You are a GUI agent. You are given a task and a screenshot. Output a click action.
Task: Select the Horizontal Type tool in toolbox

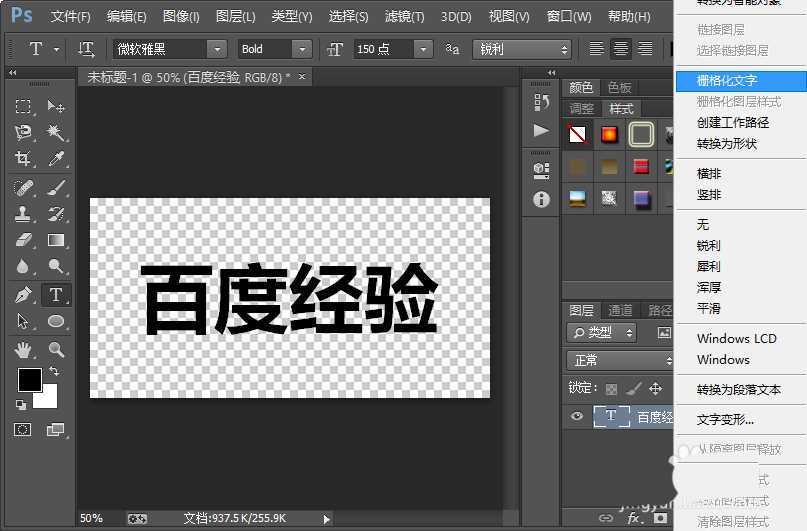(56, 295)
